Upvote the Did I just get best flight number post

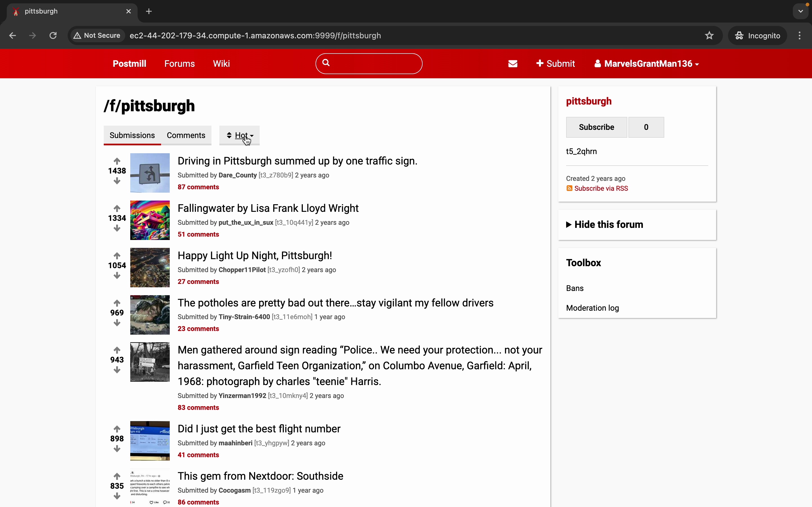point(117,429)
